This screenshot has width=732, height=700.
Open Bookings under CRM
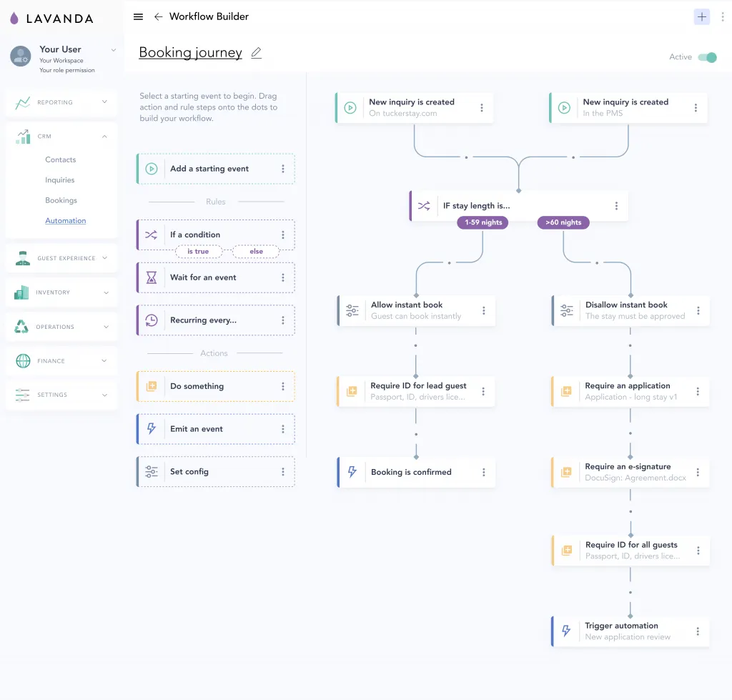click(x=61, y=201)
